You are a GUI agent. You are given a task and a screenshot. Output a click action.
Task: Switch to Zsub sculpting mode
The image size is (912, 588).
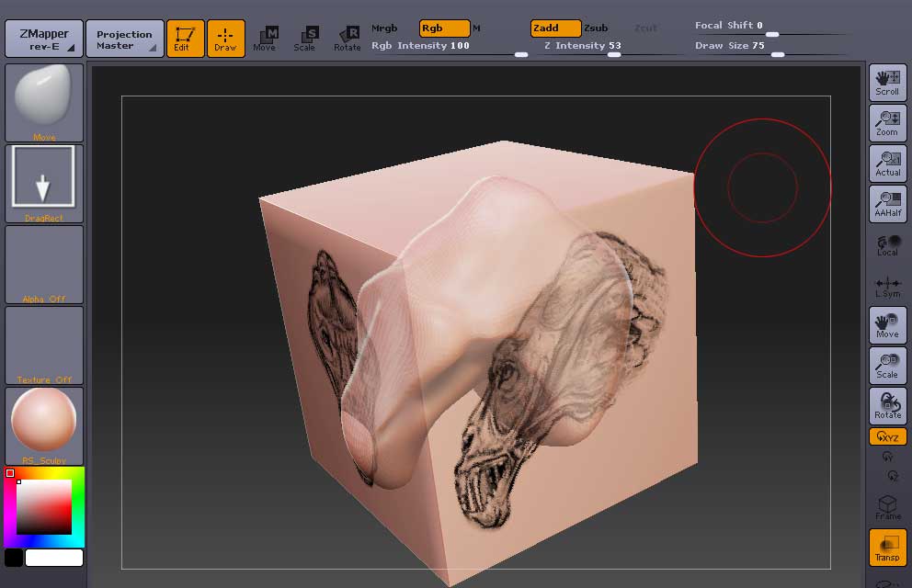coord(596,28)
